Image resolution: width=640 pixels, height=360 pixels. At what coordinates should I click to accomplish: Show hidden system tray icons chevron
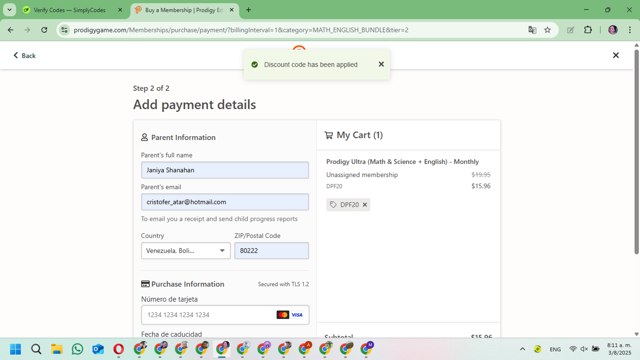click(522, 349)
